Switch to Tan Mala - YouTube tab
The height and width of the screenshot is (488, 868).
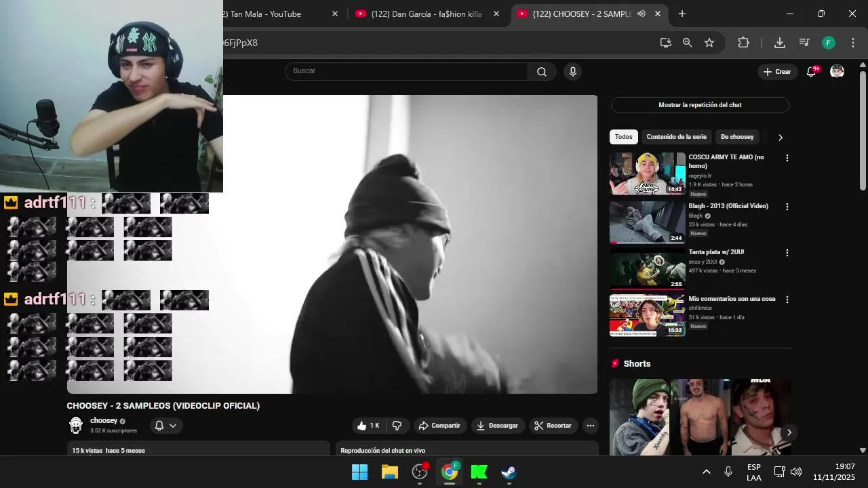coord(265,14)
